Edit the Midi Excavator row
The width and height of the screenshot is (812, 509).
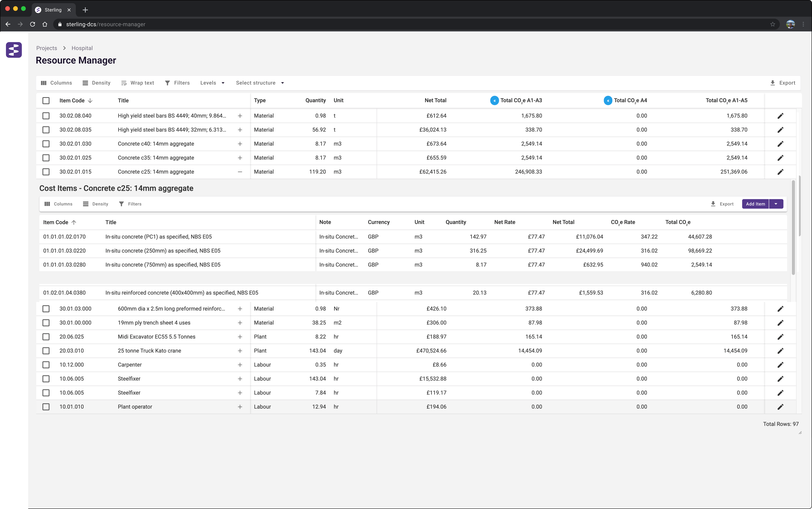(x=780, y=337)
